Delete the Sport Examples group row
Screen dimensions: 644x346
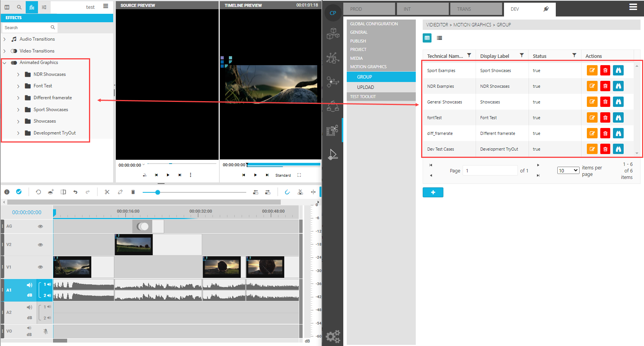(x=605, y=71)
